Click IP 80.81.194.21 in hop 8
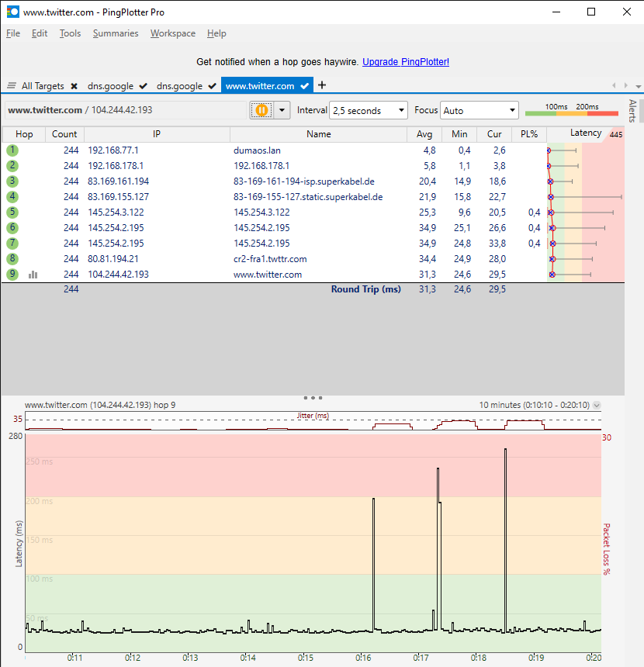 [x=113, y=258]
